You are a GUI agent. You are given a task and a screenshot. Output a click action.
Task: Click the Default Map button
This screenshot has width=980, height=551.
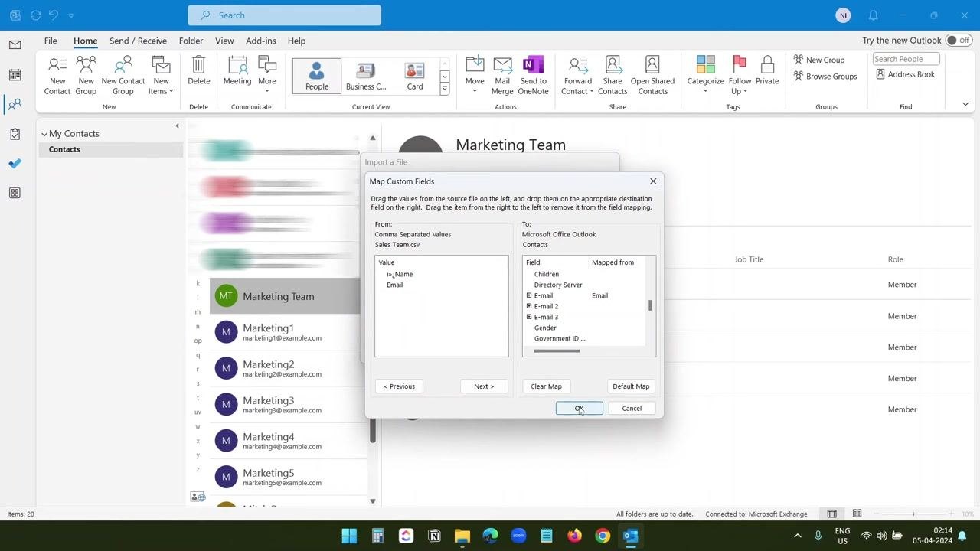click(x=631, y=386)
